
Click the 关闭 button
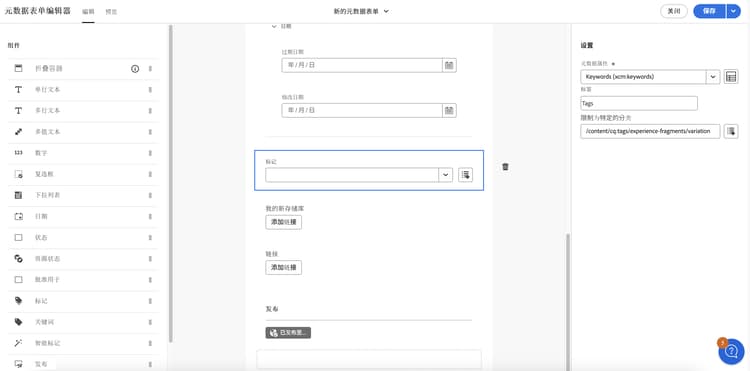coord(674,11)
